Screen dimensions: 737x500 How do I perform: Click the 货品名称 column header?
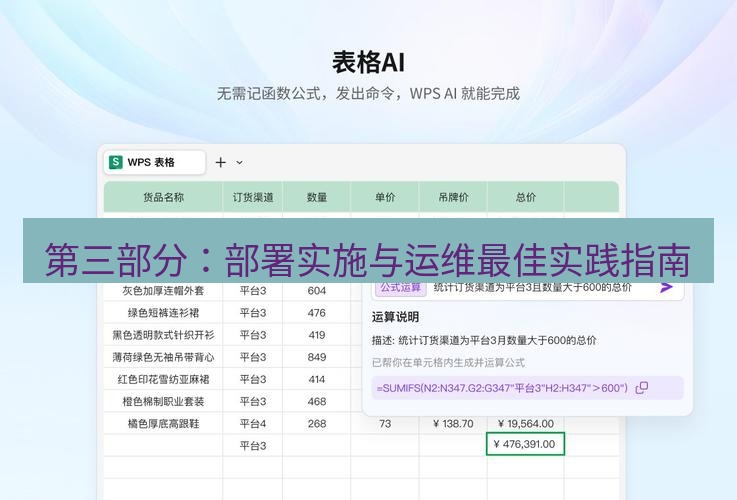(x=163, y=197)
